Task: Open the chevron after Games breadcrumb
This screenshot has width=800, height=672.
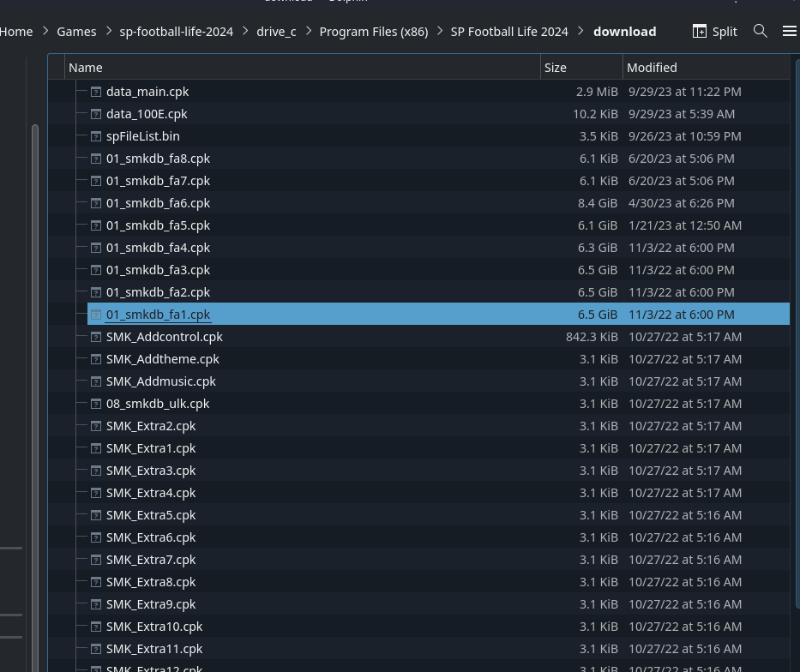Action: pos(109,31)
